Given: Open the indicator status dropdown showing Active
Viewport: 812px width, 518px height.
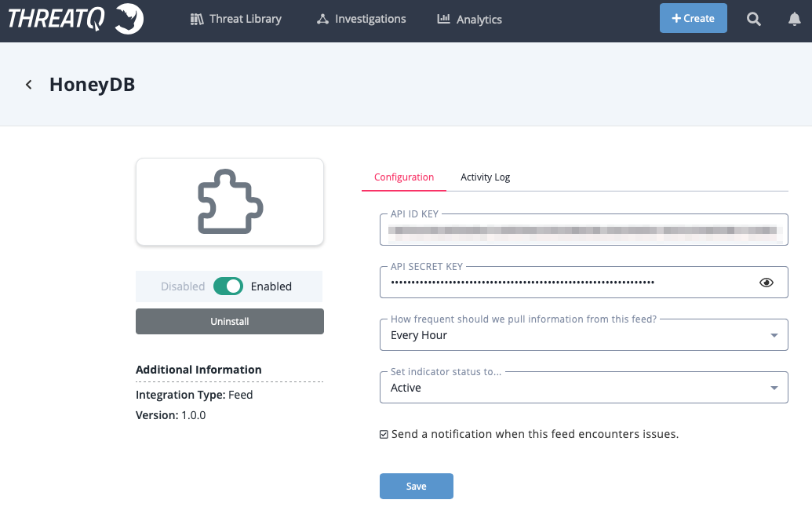Looking at the screenshot, I should click(584, 388).
